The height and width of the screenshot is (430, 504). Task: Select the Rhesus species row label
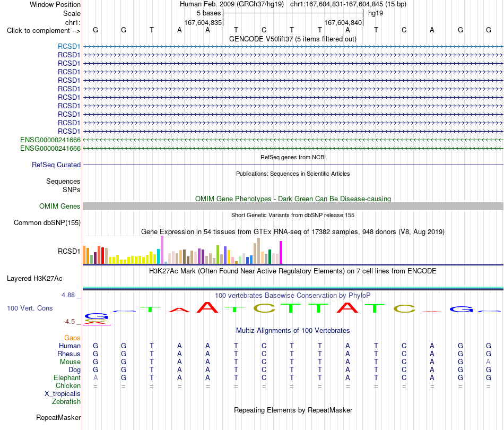point(69,354)
